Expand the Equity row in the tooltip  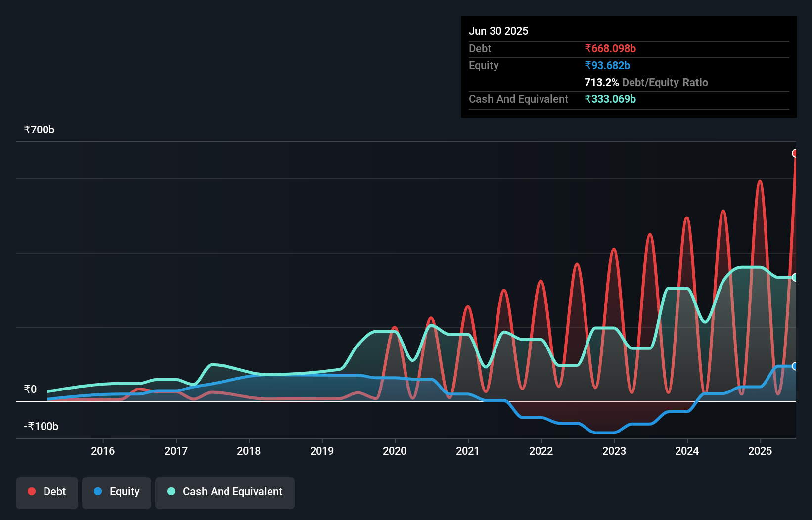pos(484,65)
